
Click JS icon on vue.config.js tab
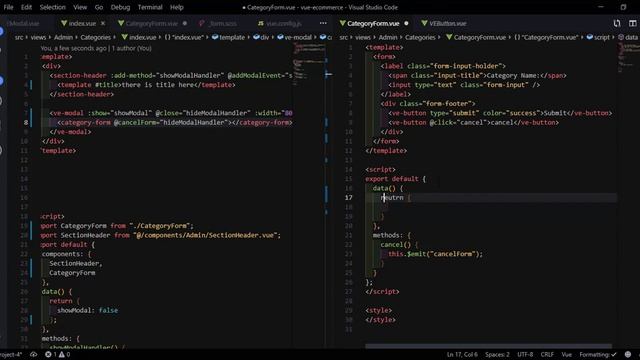point(261,24)
